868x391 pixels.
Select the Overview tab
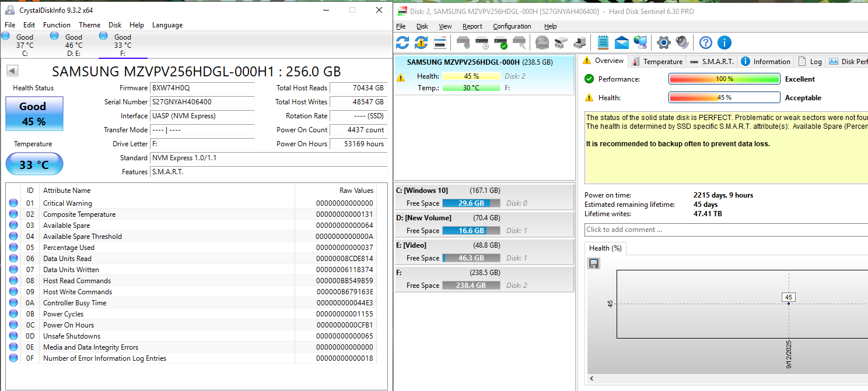click(x=604, y=61)
